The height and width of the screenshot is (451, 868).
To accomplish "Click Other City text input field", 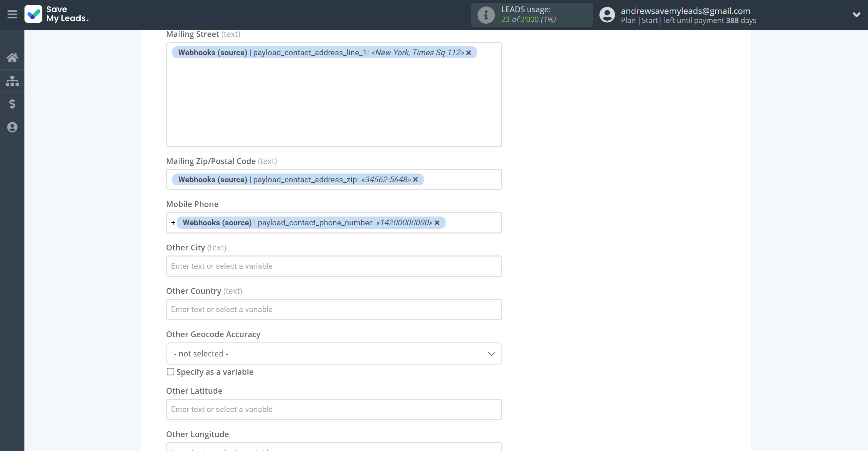I will point(334,266).
